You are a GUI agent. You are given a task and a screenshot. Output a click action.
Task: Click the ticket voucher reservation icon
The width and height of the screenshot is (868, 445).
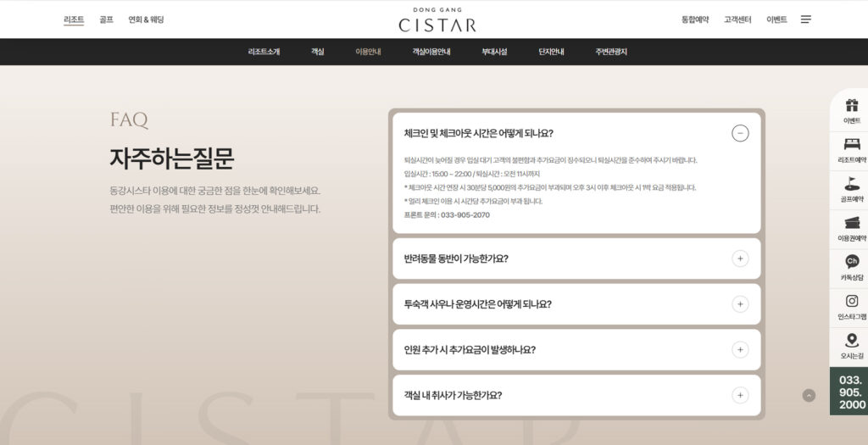pyautogui.click(x=851, y=222)
